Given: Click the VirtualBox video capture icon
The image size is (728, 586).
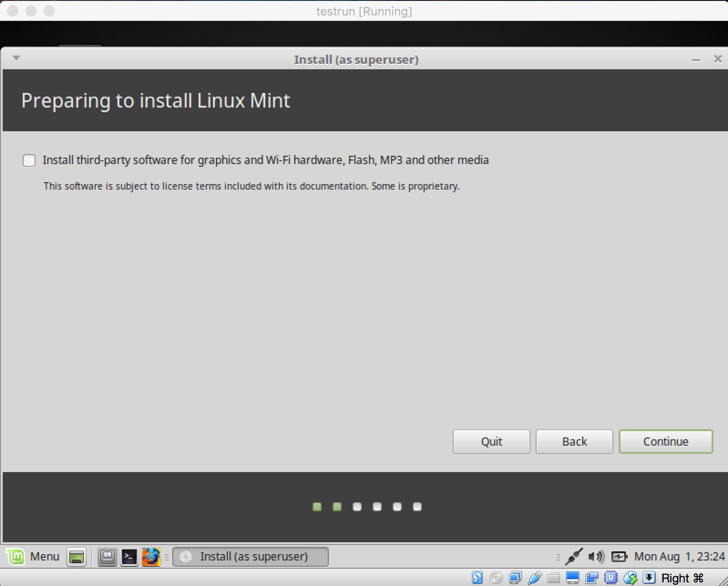Looking at the screenshot, I should pos(592,578).
